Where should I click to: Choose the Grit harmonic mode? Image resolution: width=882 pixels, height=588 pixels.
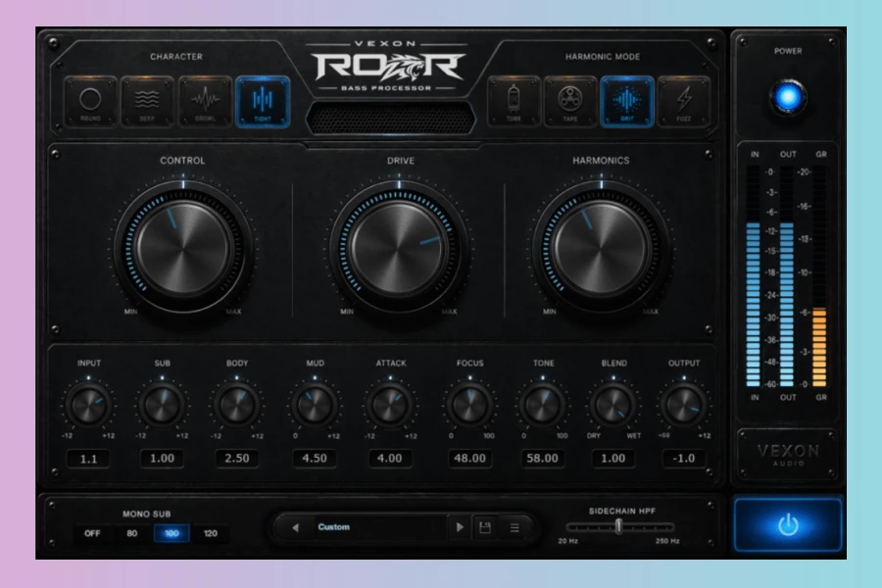tap(626, 101)
